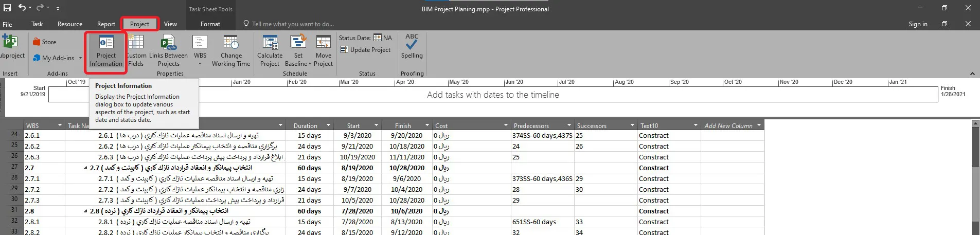Collapse summary task 2.8 in the list
This screenshot has width=980, height=235.
(x=85, y=211)
